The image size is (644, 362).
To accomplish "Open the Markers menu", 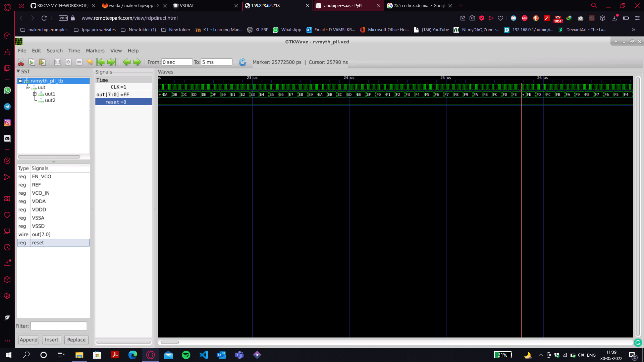I will [x=95, y=51].
